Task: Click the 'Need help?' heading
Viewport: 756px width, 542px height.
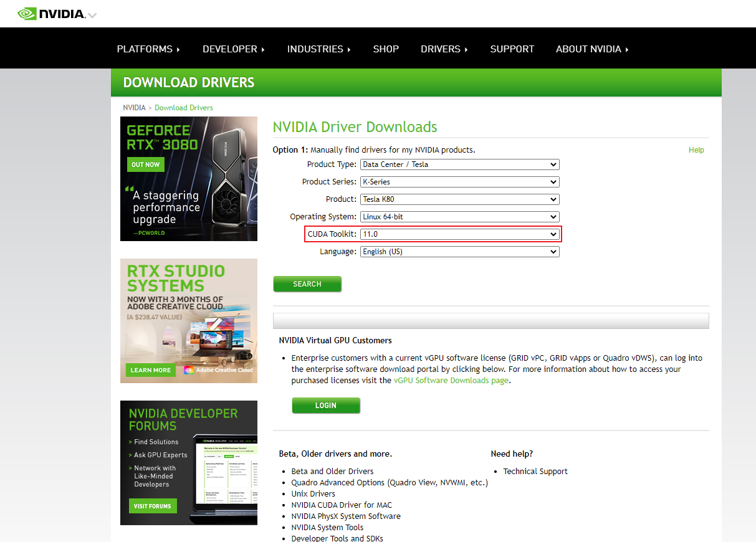Action: click(x=512, y=454)
